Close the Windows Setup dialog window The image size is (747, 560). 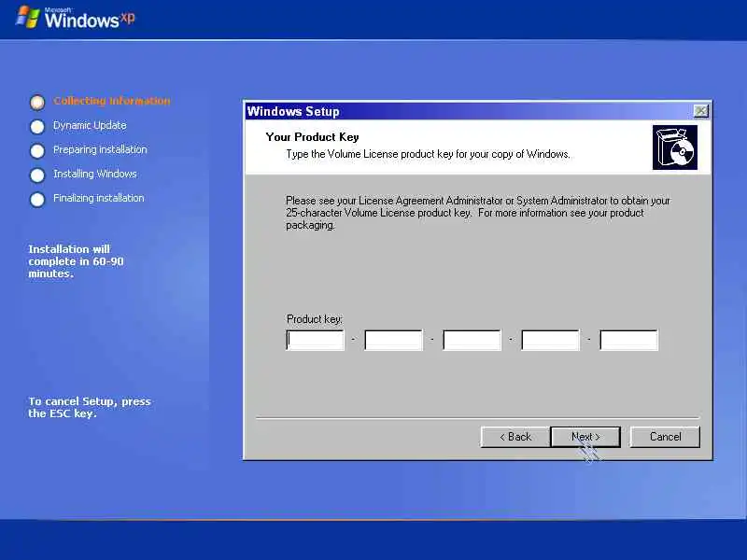(701, 111)
